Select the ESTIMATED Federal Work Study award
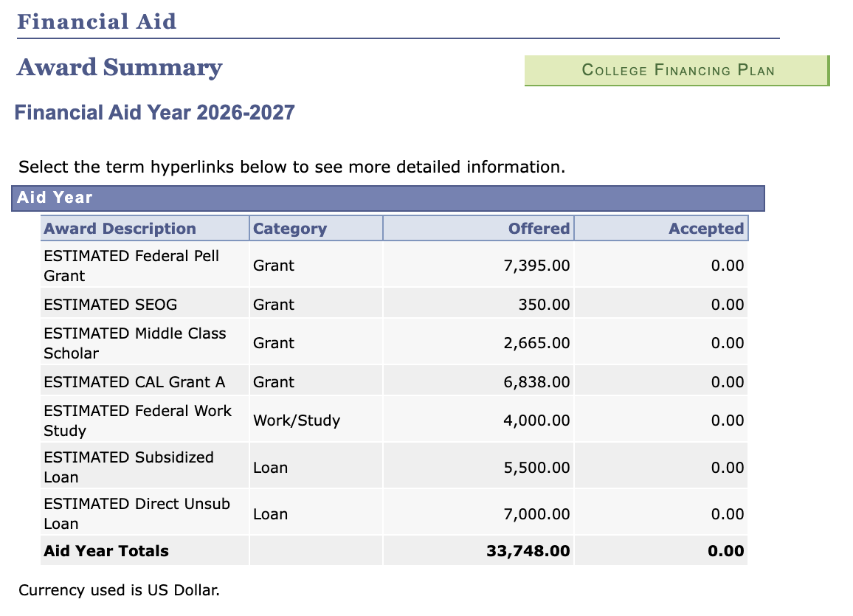853x616 pixels. pos(137,421)
